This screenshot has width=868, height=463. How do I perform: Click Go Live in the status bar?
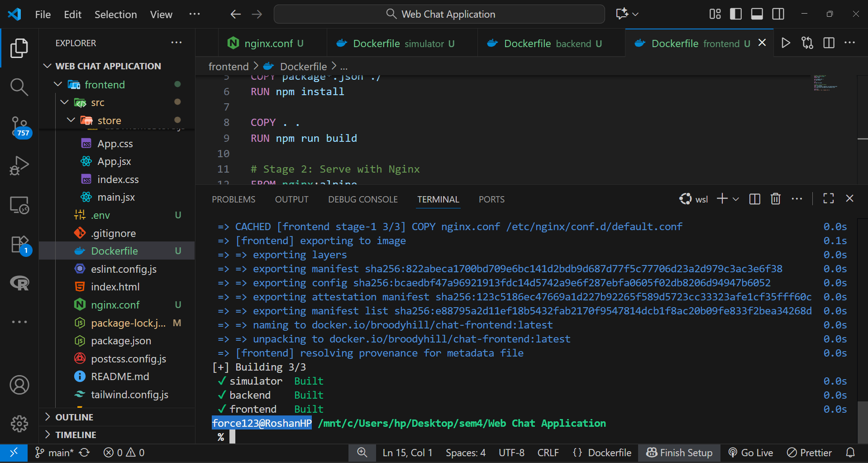[751, 453]
